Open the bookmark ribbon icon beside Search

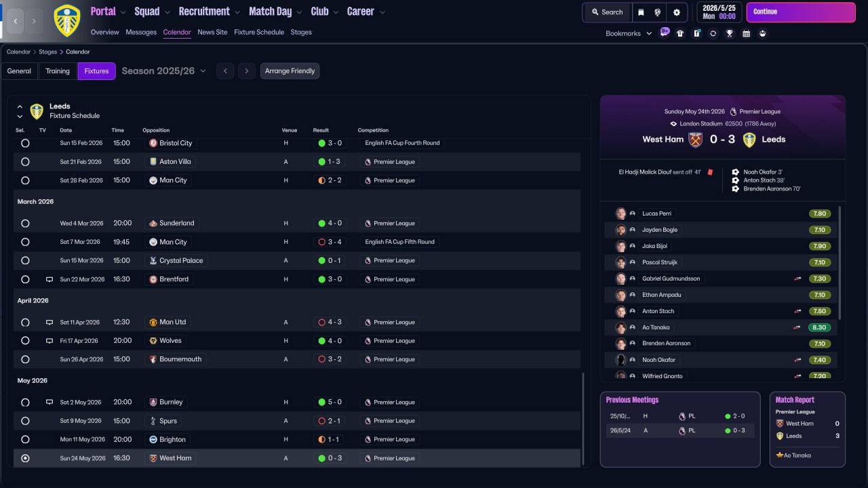click(642, 12)
